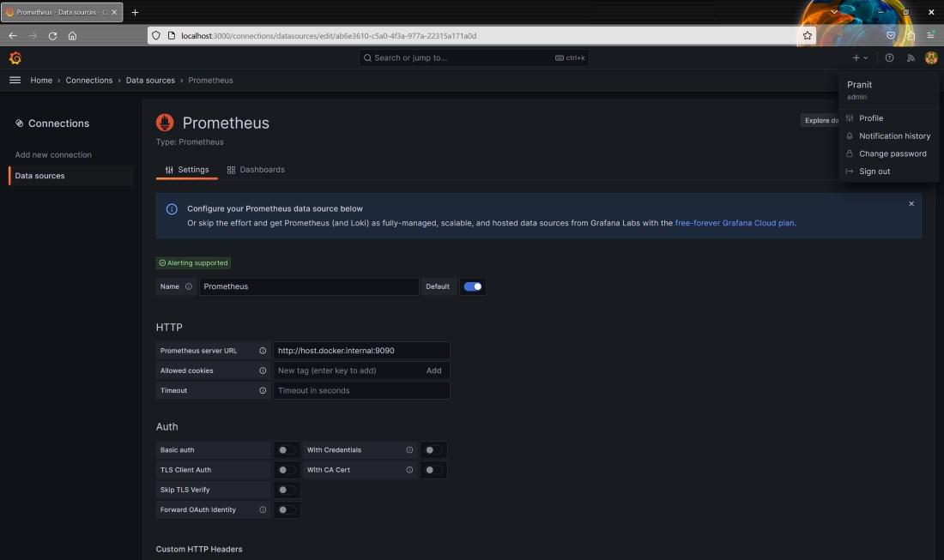Screen dimensions: 944x560
Task: Toggle the Default data source switch
Action: [x=473, y=286]
